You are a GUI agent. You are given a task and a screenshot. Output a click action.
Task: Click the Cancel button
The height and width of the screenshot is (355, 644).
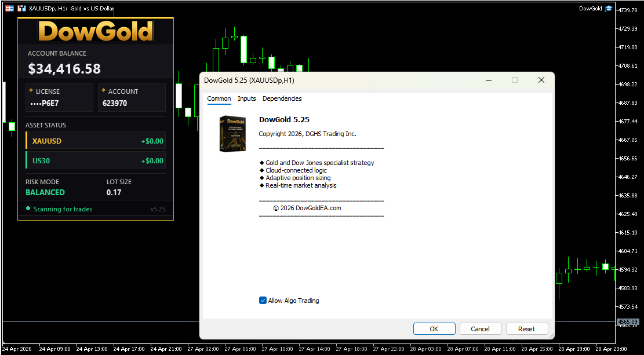[481, 329]
